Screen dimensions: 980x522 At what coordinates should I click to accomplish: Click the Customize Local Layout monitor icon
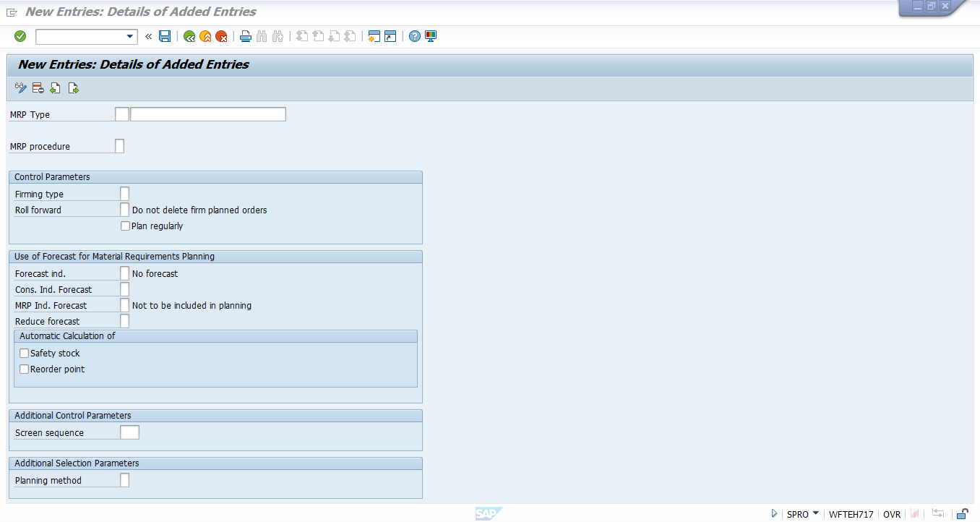click(431, 36)
